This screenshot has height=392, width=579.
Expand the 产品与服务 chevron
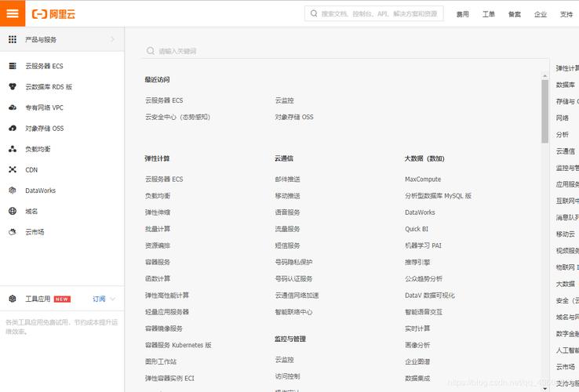coord(112,39)
